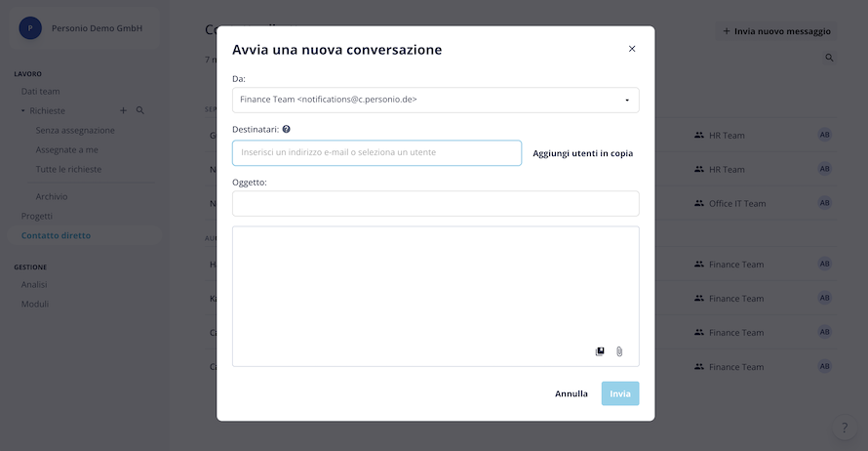Click the search icon above contact list
Image resolution: width=868 pixels, height=451 pixels.
pos(829,58)
